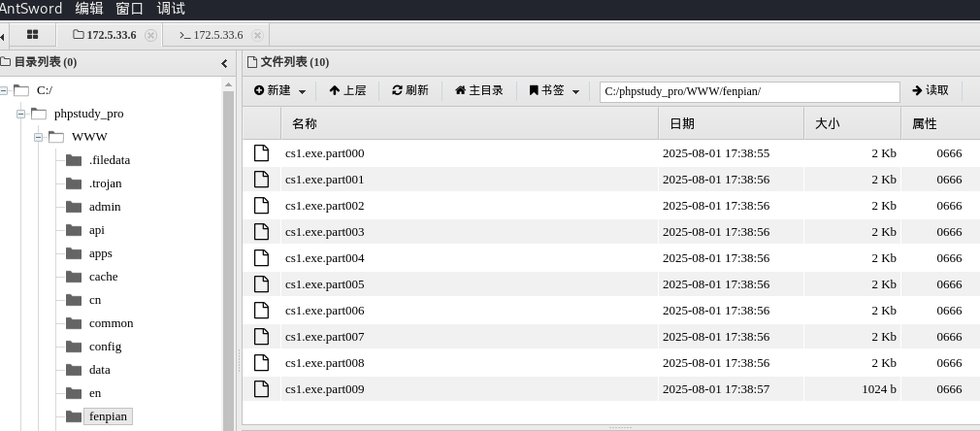Screen dimensions: 980x431
Task: Jump to home directory with 主目录
Action: click(x=478, y=90)
